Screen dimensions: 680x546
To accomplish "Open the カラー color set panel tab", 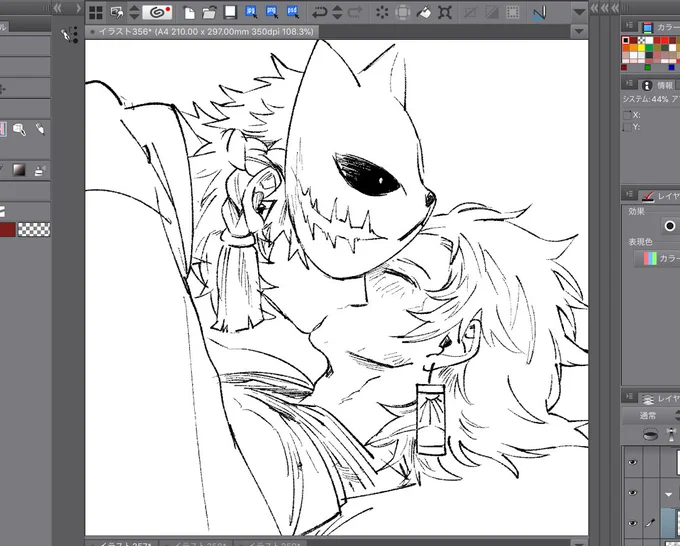I will [x=660, y=28].
